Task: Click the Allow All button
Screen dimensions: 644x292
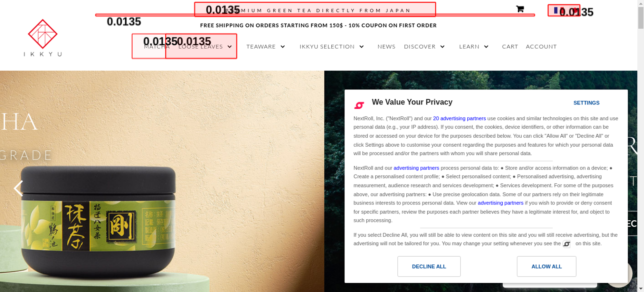Action: 546,266
